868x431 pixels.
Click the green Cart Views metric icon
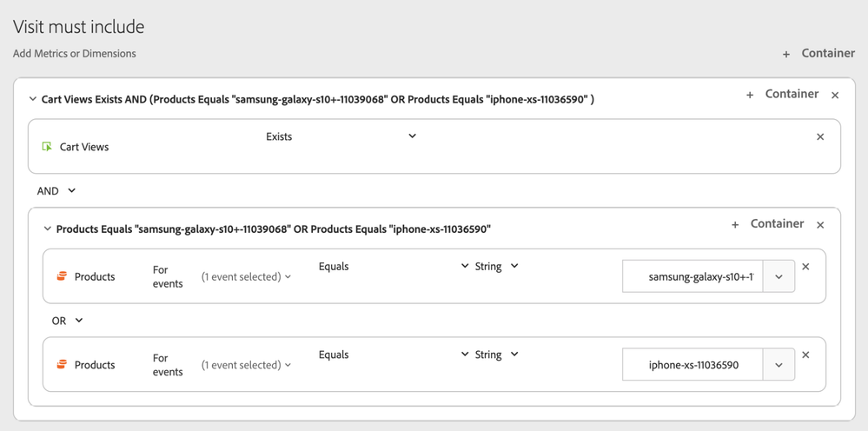coord(47,147)
